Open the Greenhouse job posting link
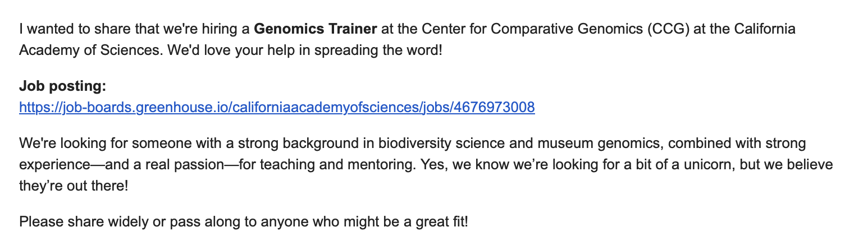Viewport: 868px width, 250px height. pos(277,107)
